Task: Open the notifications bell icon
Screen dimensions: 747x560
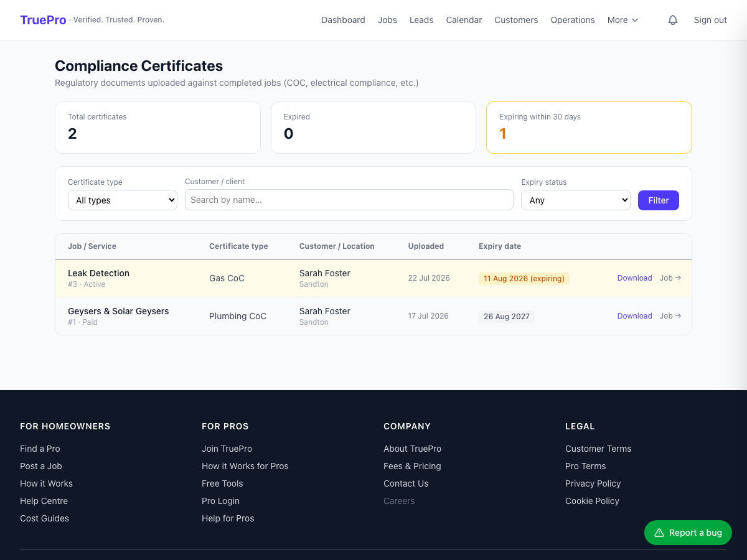Action: point(673,20)
